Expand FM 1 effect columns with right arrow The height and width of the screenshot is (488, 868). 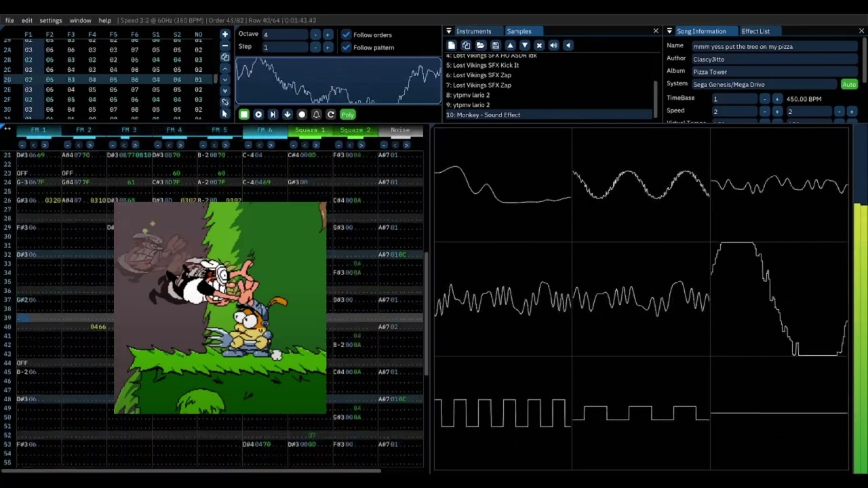pos(45,144)
